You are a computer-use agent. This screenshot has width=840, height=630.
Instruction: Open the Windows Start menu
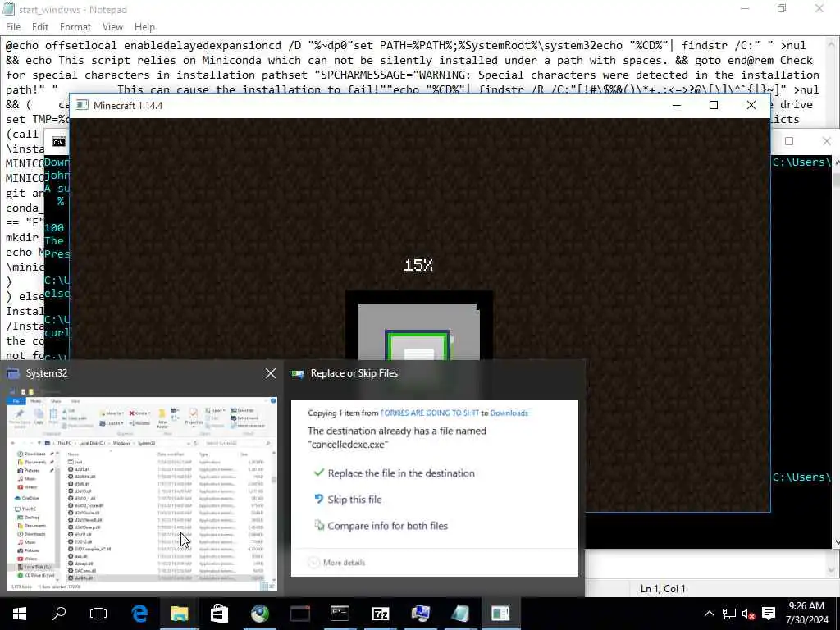click(20, 614)
